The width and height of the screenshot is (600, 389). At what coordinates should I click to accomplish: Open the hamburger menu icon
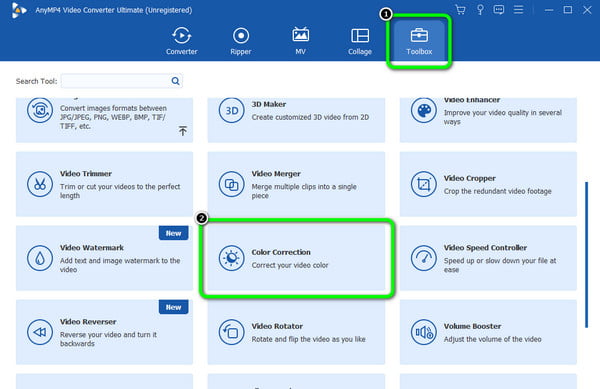click(x=518, y=10)
